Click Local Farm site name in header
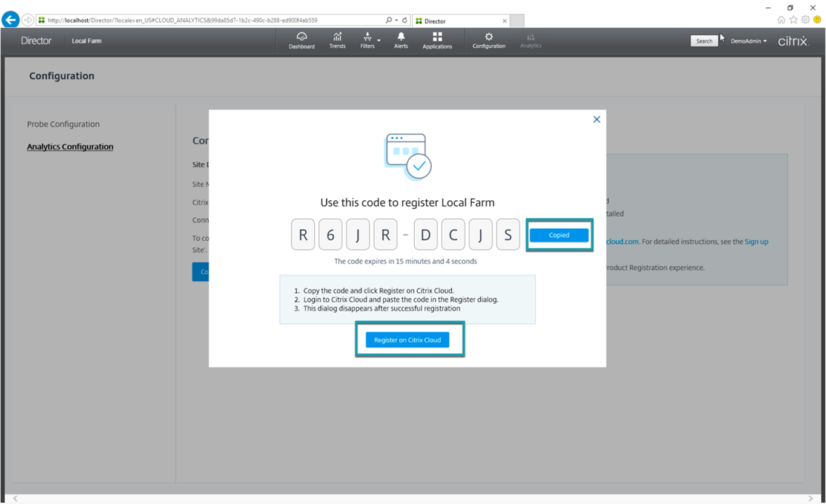The width and height of the screenshot is (826, 504). pos(87,41)
